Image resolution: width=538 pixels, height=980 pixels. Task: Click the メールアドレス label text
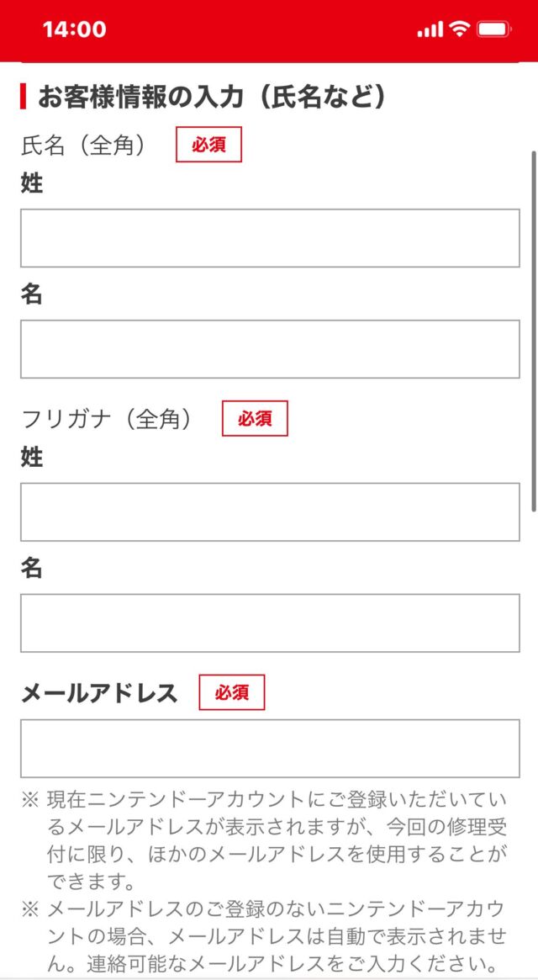[x=99, y=693]
